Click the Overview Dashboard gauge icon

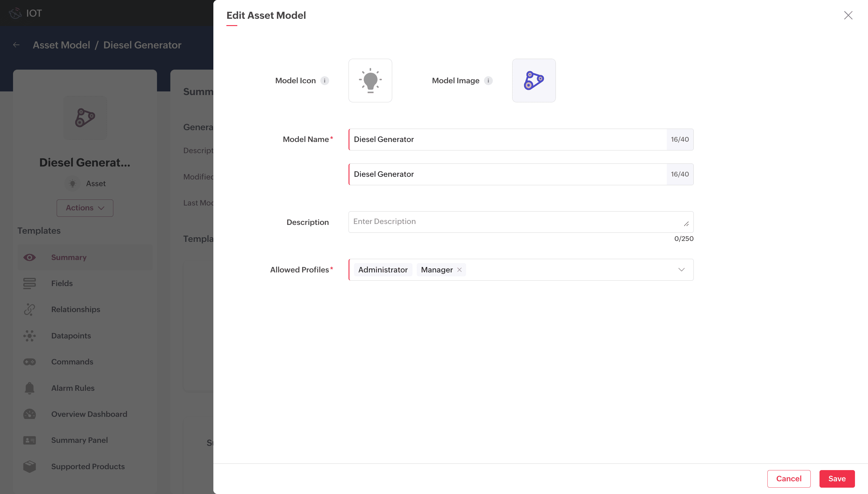point(29,414)
